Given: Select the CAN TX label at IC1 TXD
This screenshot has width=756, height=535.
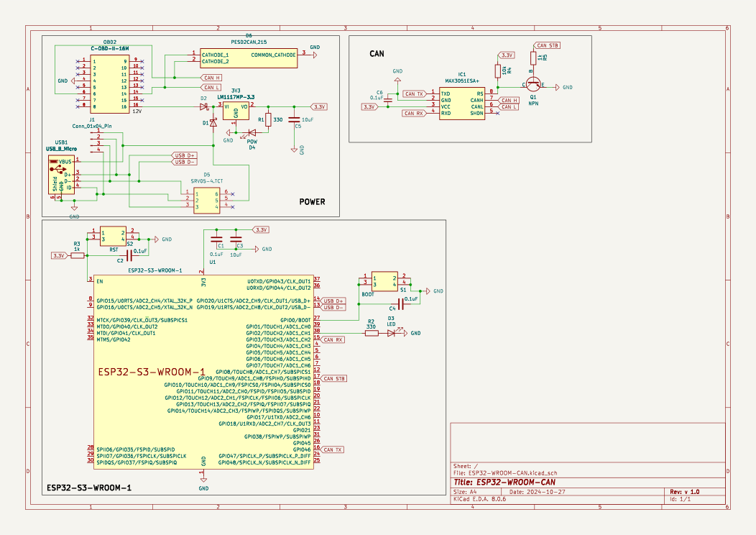Looking at the screenshot, I should [414, 93].
